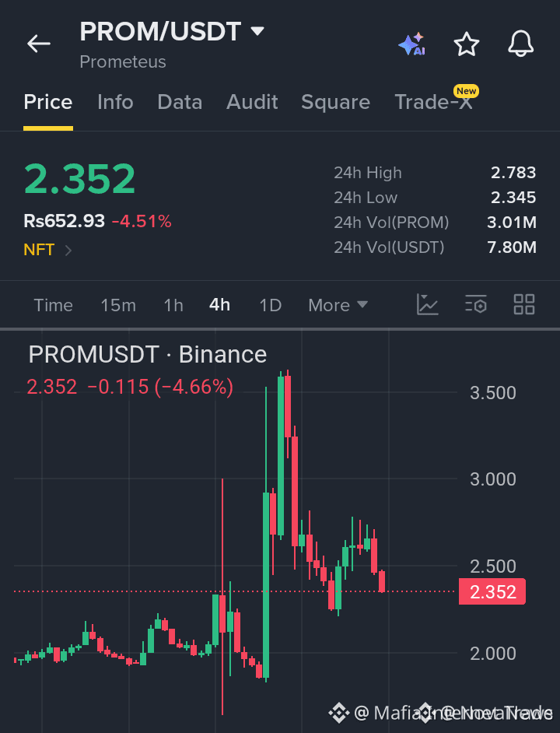Expand the PROM/USDT pair selector arrow

[x=257, y=31]
